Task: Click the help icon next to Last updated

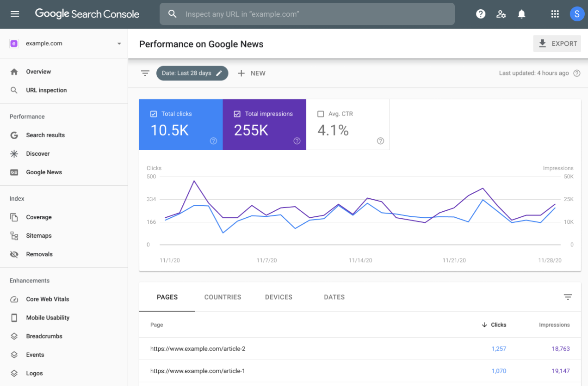Action: click(576, 73)
